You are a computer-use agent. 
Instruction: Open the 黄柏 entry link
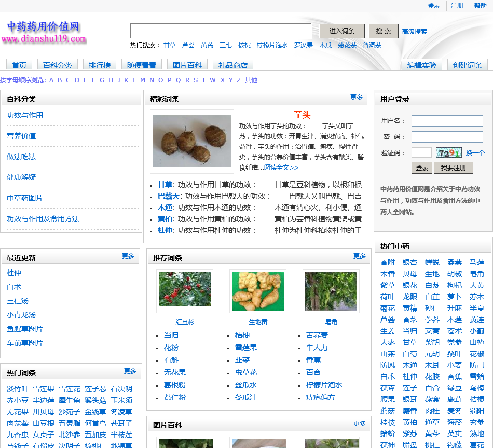click(x=165, y=219)
